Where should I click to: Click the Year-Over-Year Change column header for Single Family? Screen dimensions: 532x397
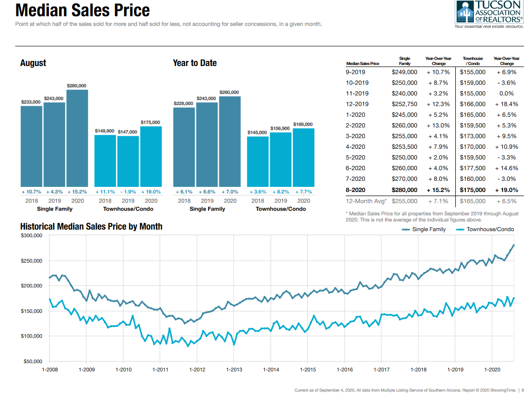click(x=438, y=61)
